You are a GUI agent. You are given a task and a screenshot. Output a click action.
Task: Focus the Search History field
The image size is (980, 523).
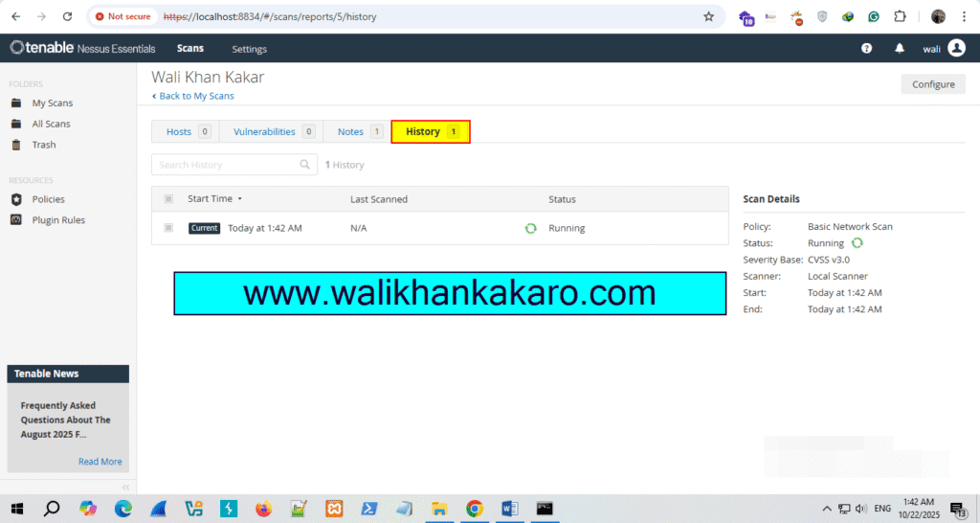234,165
